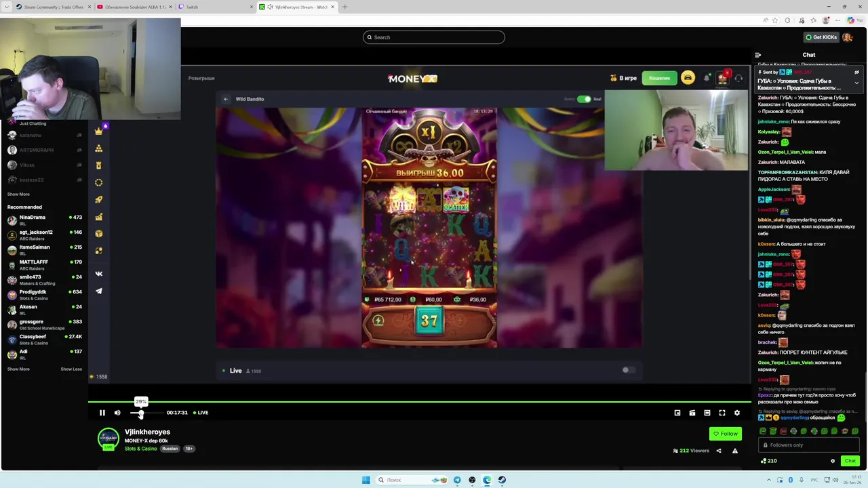Viewport: 868px width, 488px height.
Task: Open the yellow round button beside Кошелек
Action: click(x=688, y=78)
